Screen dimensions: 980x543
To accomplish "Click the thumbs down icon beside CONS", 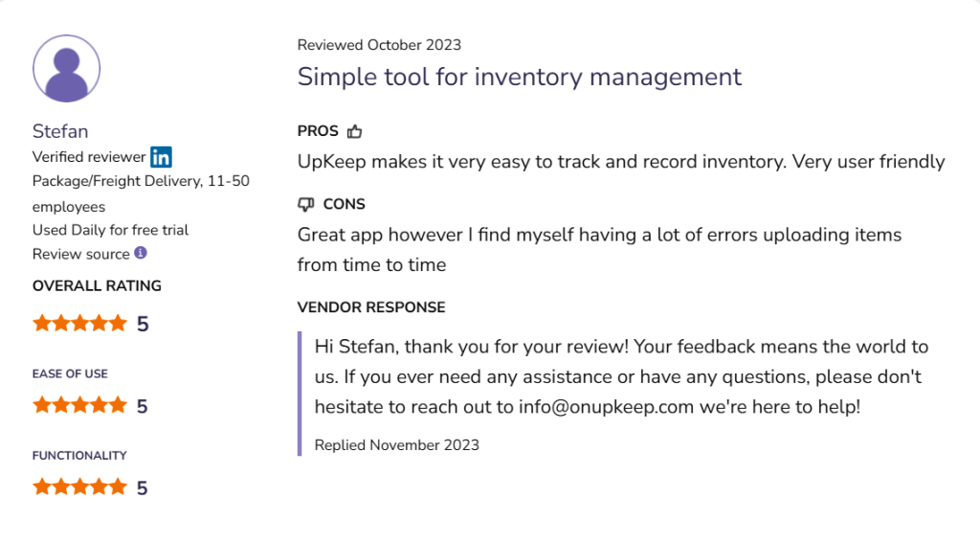I will tap(306, 204).
